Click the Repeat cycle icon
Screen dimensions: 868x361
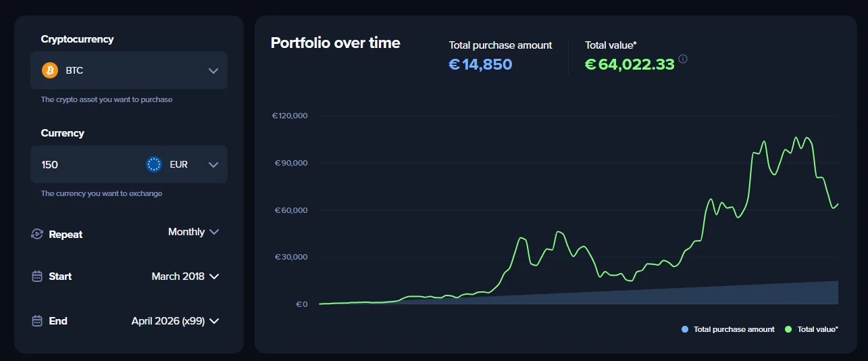(37, 234)
